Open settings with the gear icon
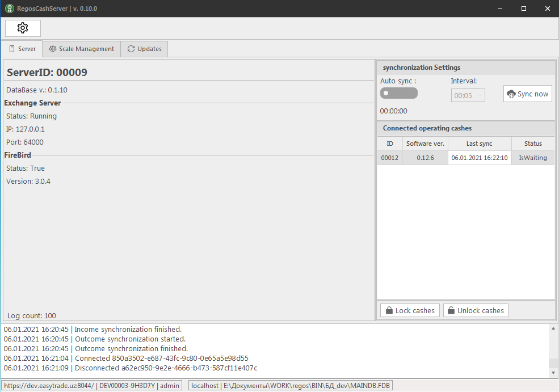The width and height of the screenshot is (559, 392). pos(23,28)
